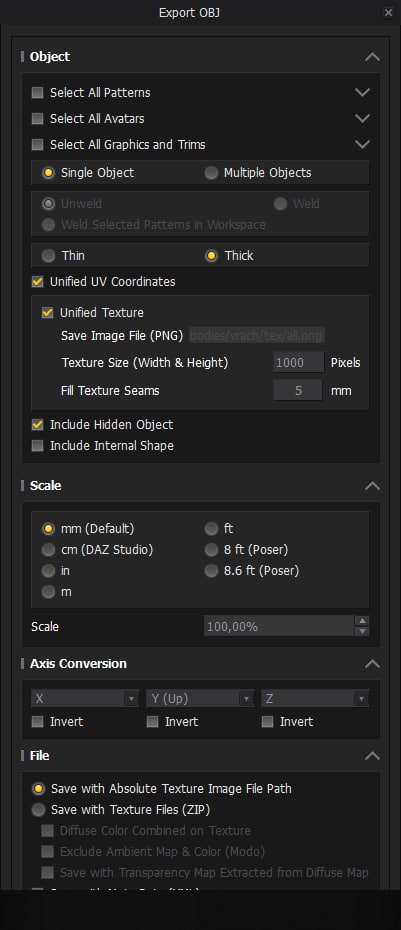Increase Scale percentage with up arrow
401x930 pixels.
[x=362, y=620]
